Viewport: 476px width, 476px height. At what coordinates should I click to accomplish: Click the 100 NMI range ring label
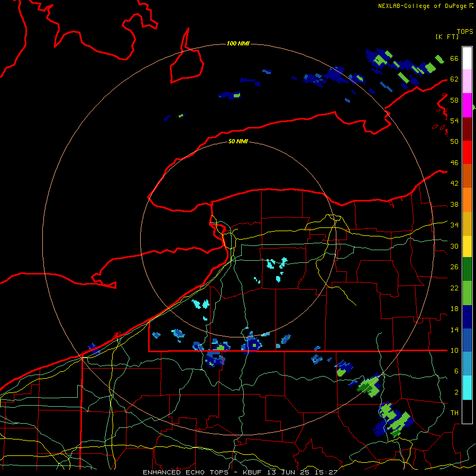(238, 44)
